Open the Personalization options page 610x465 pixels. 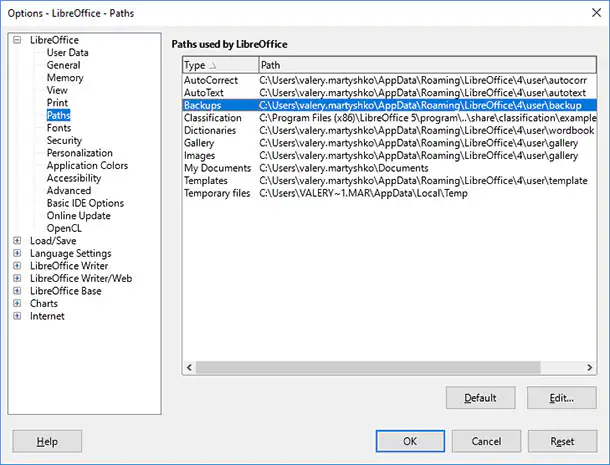coord(80,153)
